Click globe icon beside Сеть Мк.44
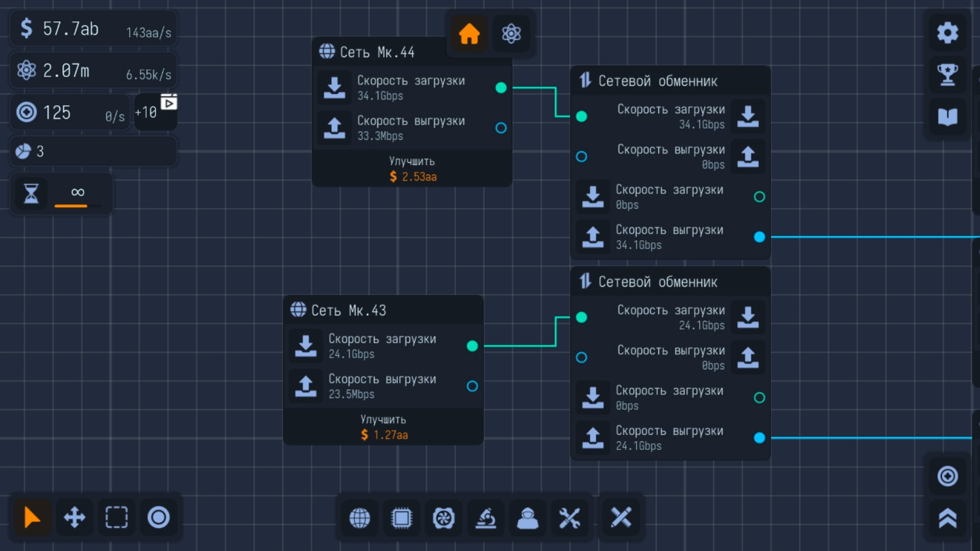 [x=327, y=51]
